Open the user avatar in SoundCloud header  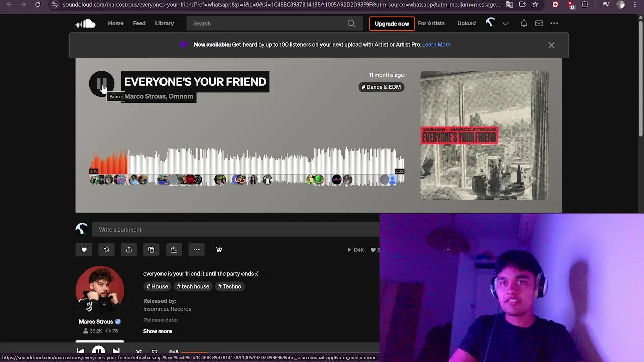click(x=490, y=23)
